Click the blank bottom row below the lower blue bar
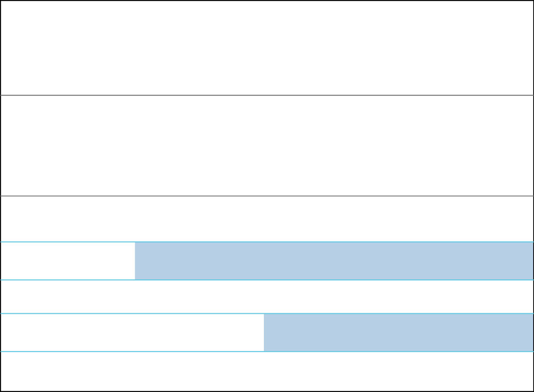Screen dimensions: 534x392 click(x=267, y=371)
